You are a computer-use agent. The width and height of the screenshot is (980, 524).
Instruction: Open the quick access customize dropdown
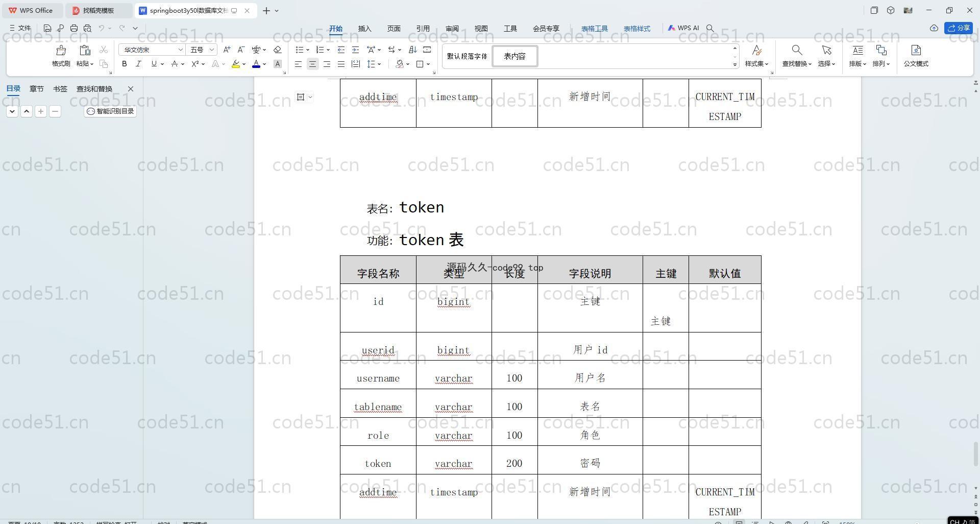point(135,28)
